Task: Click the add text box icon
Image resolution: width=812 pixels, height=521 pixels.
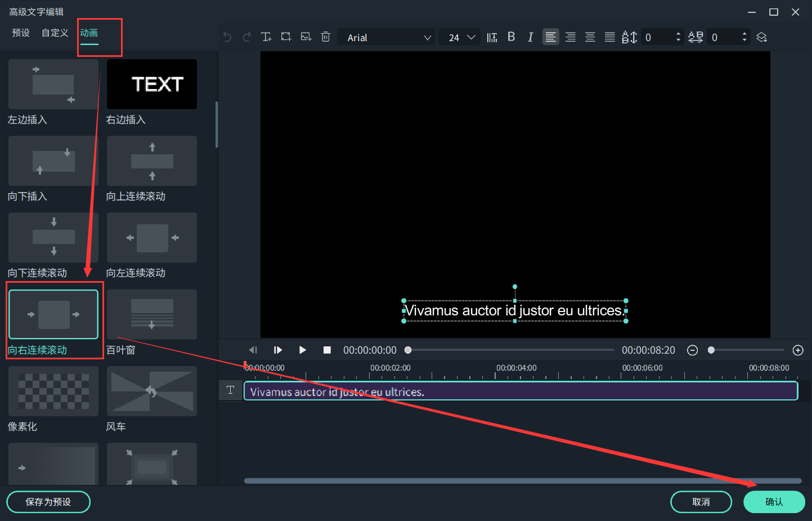Action: [266, 37]
